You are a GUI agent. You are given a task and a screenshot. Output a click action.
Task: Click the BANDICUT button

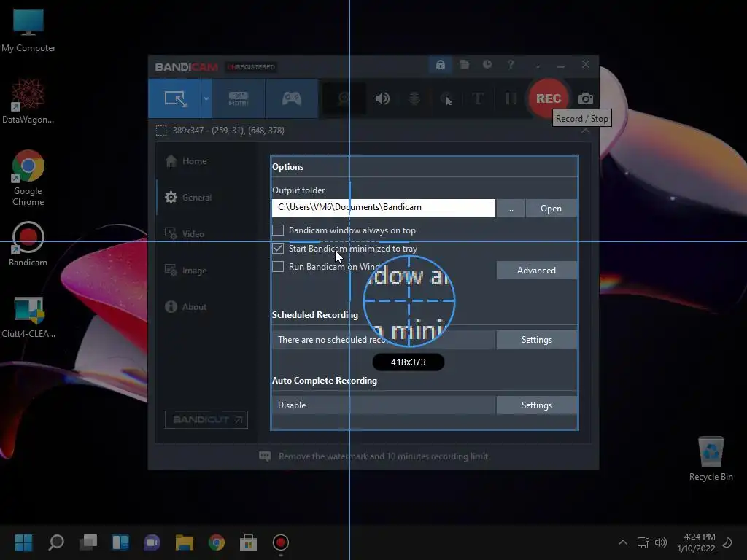point(206,419)
